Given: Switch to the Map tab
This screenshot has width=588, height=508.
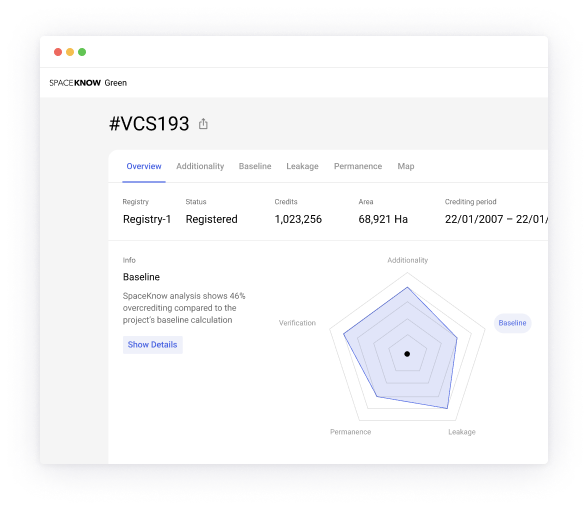Looking at the screenshot, I should pyautogui.click(x=406, y=166).
